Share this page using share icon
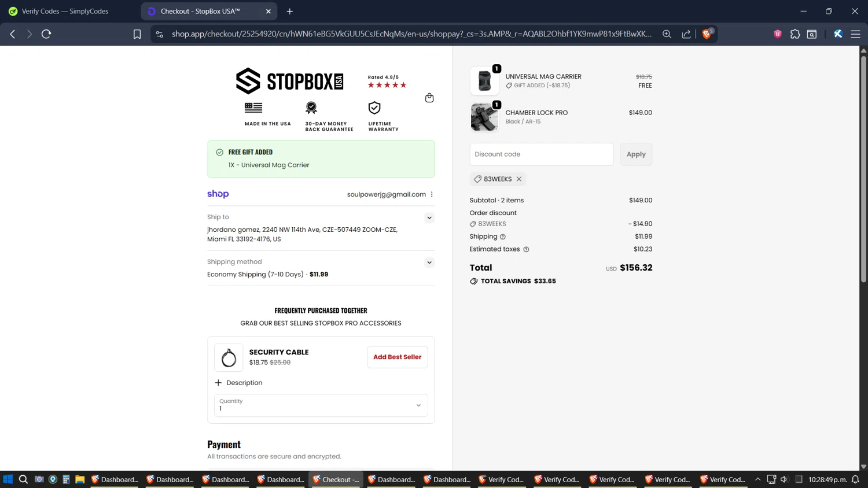 [686, 34]
